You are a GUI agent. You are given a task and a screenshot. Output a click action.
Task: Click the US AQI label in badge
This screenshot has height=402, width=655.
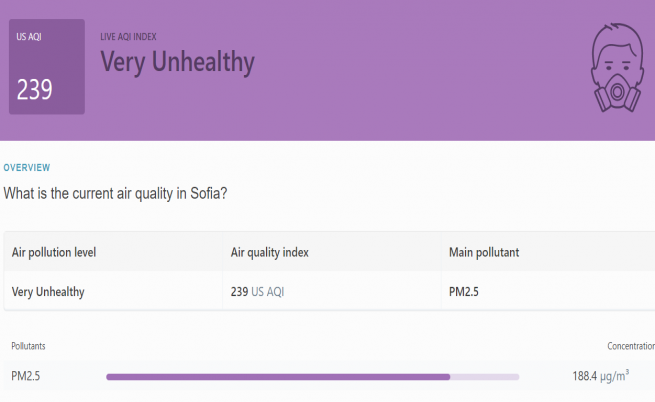29,37
